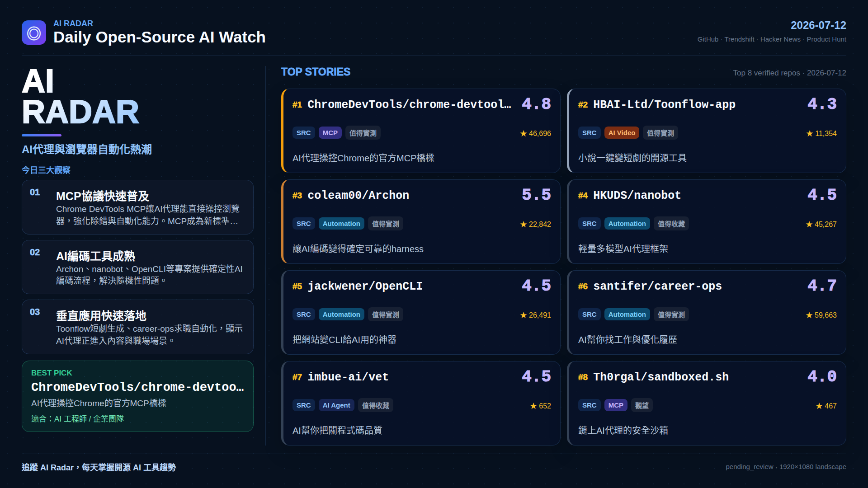Click AI Video tag on Toonflow-app card

point(622,133)
